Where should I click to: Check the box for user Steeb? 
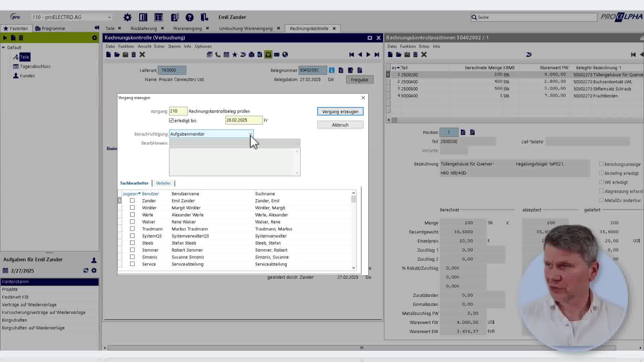point(132,243)
